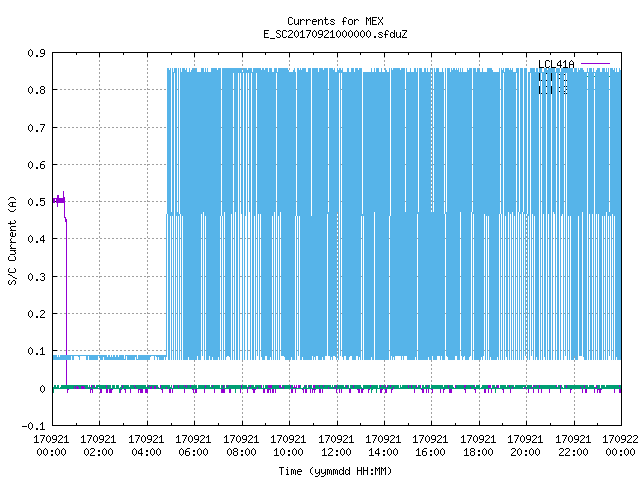Click the 0.3 y-axis tick label

(x=36, y=277)
